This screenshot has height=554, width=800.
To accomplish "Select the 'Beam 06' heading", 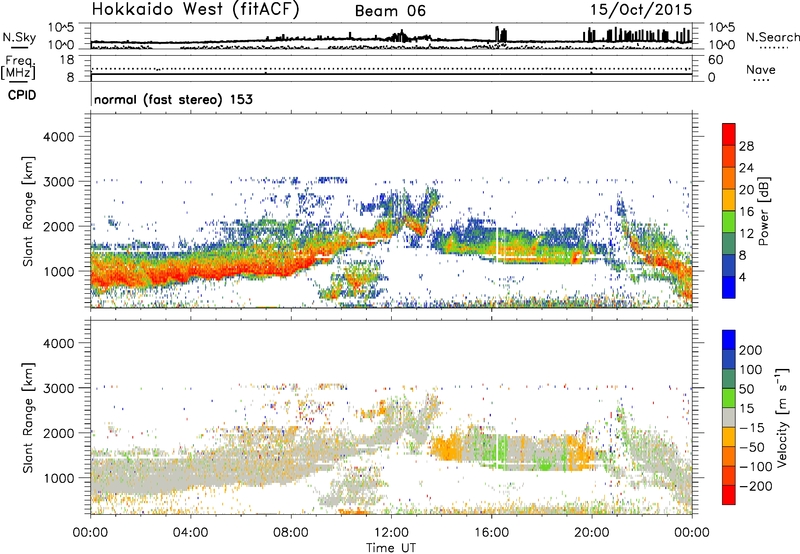I will tap(390, 11).
